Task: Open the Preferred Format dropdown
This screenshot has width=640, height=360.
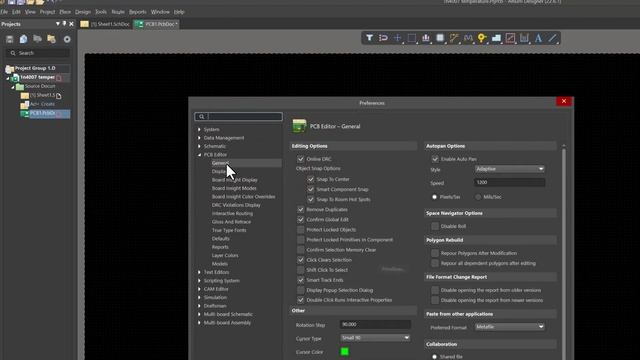Action: (510, 327)
